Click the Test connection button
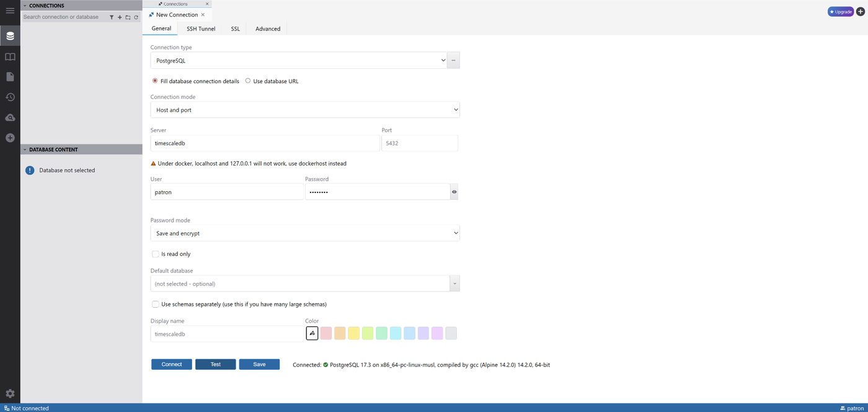 [215, 364]
